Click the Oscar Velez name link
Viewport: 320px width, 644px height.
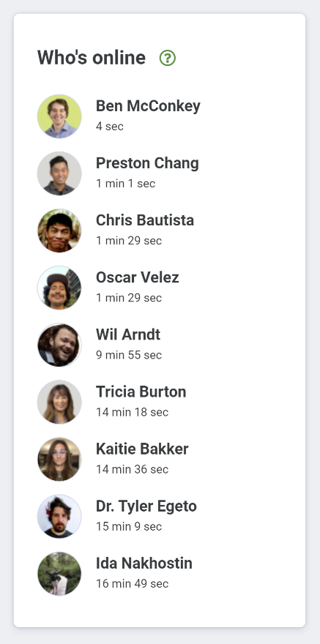click(x=137, y=277)
